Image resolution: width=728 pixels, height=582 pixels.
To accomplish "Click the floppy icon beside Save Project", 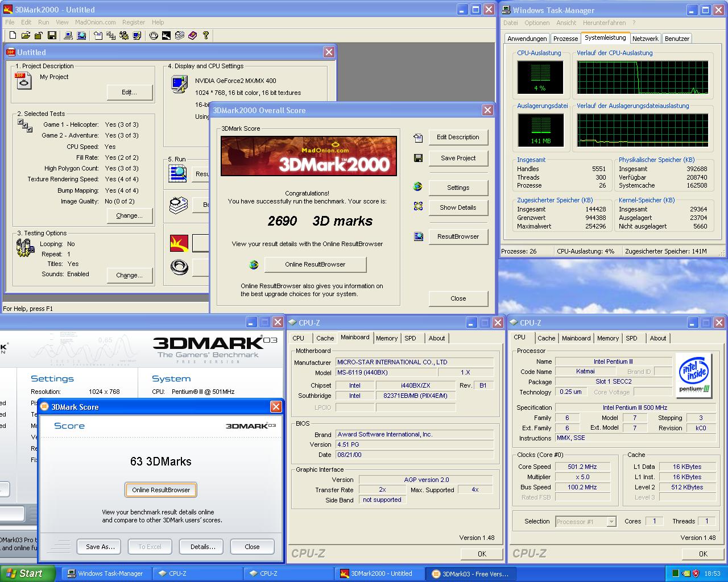I will [x=418, y=158].
